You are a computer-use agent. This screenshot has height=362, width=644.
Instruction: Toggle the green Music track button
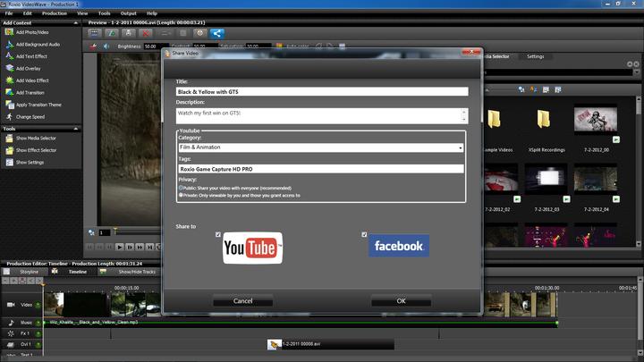(x=38, y=323)
